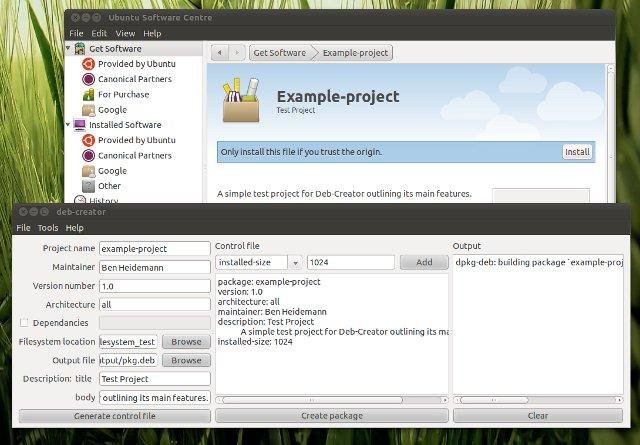Click the 'installed-size: 1024' control file line
Viewport: 640px width, 445px height.
tap(255, 342)
